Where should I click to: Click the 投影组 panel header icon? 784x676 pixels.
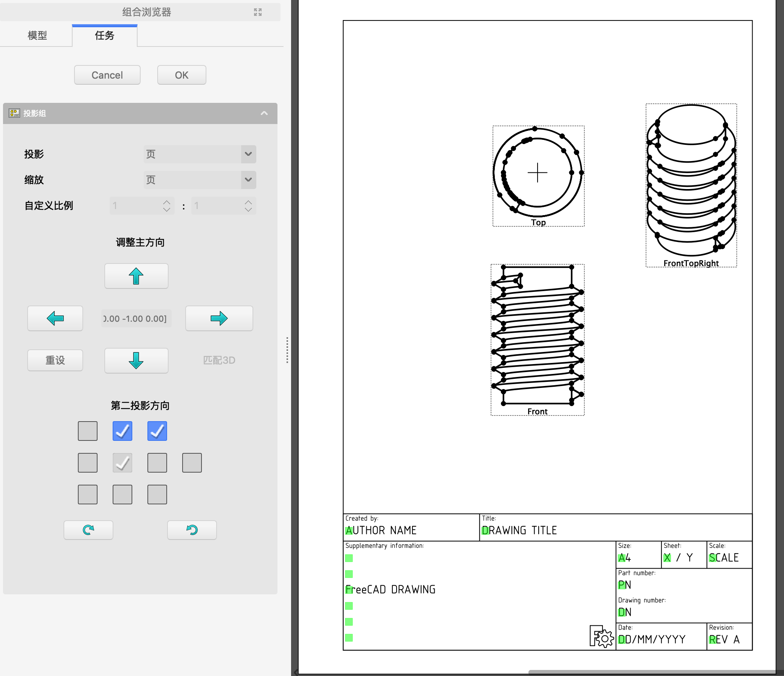point(14,113)
